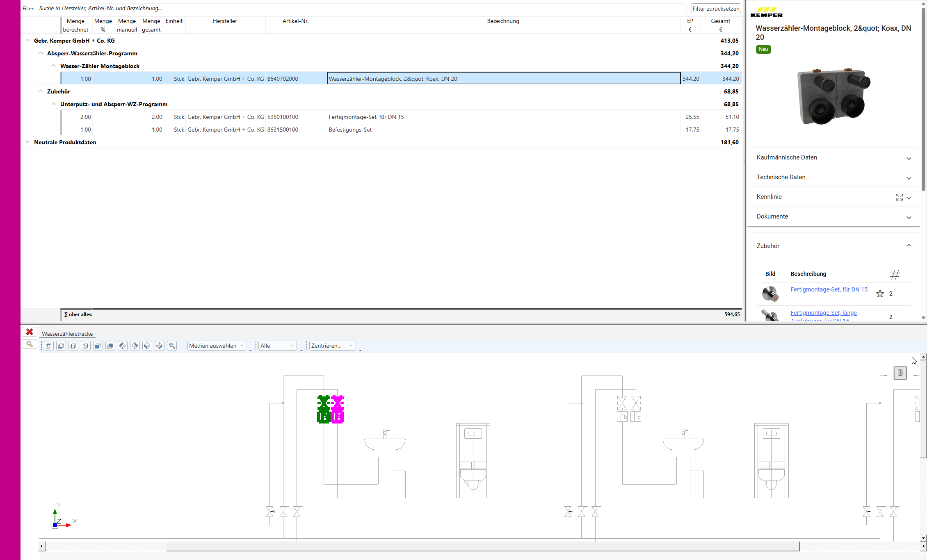Toggle the star favorite for Fertigmontage-Set DN 15
Image resolution: width=927 pixels, height=560 pixels.
(880, 294)
